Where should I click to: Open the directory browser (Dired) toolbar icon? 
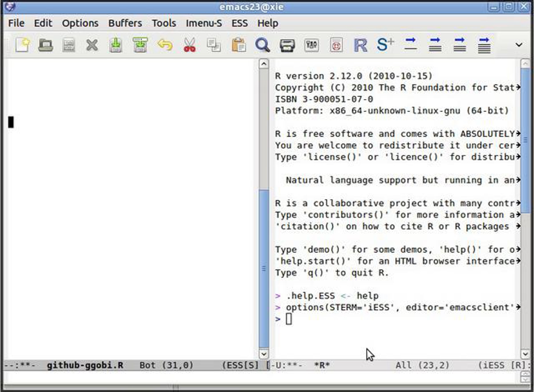click(69, 45)
